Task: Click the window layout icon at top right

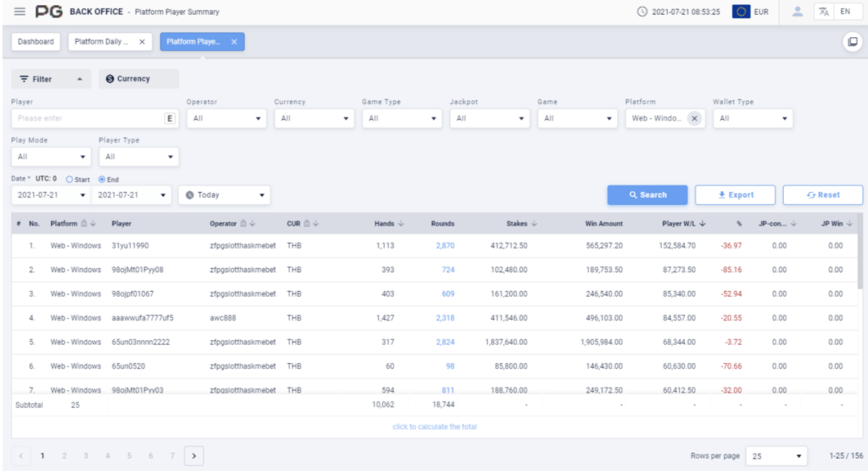Action: coord(853,41)
